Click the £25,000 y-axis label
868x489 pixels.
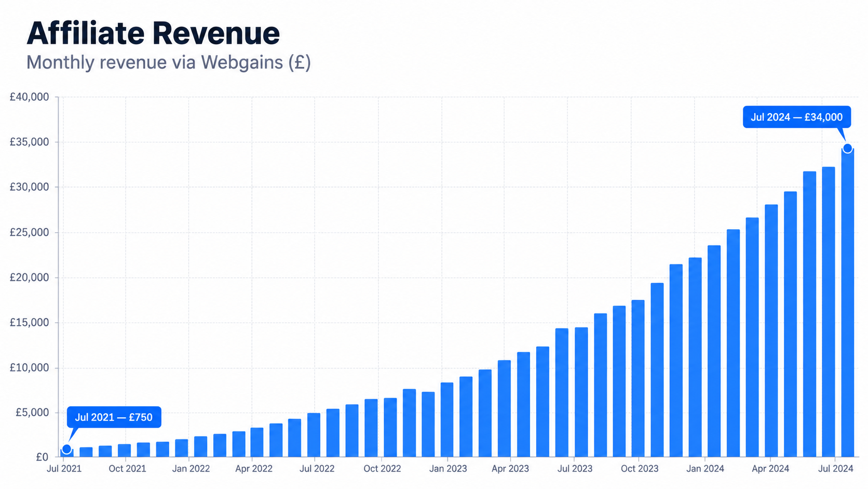click(x=30, y=232)
